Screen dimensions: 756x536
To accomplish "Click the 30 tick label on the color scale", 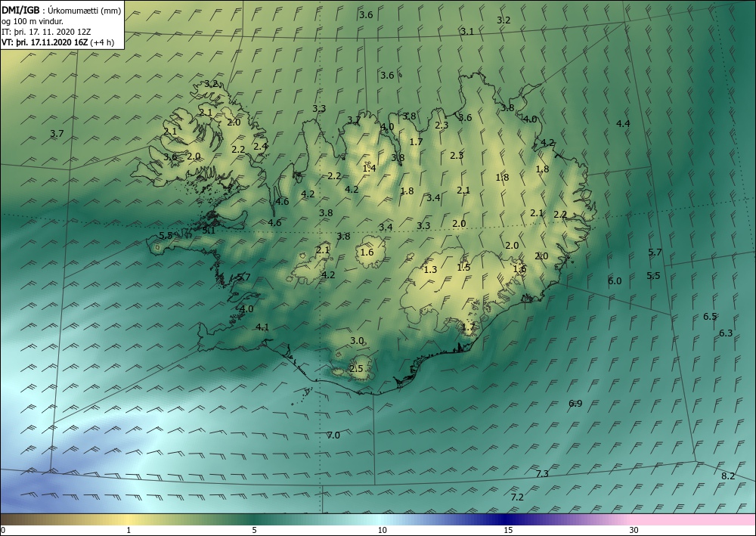I will 634,530.
